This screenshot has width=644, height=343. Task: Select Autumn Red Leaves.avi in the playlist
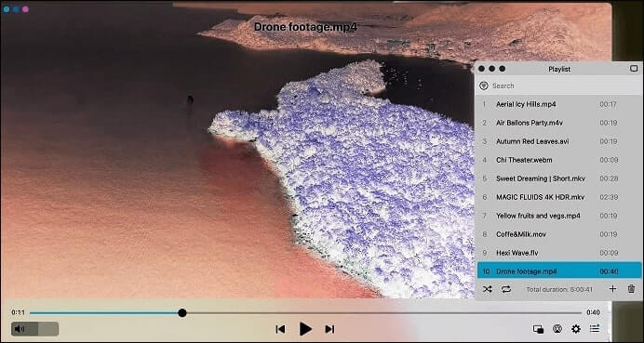pyautogui.click(x=558, y=141)
